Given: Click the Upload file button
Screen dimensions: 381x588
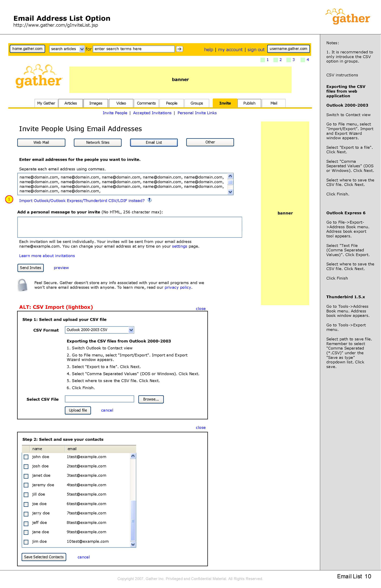Looking at the screenshot, I should (x=78, y=410).
